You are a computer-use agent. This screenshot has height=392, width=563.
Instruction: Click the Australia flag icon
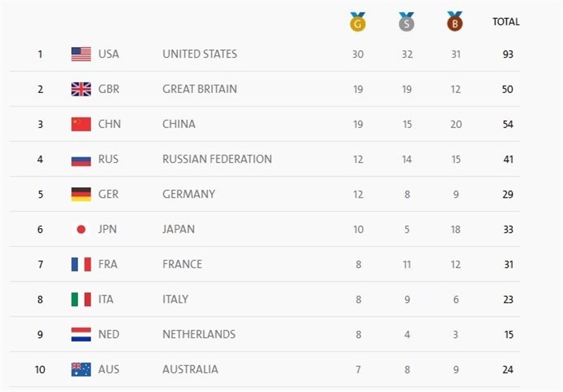click(81, 369)
